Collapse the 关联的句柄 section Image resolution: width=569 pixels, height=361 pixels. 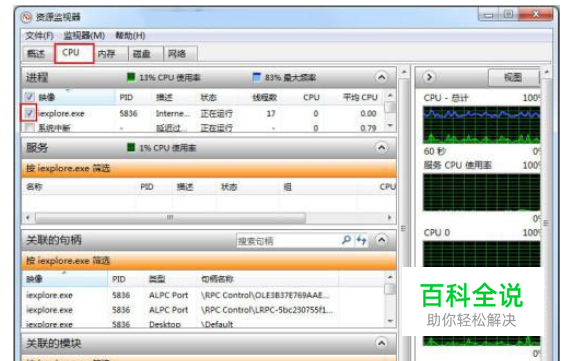(x=381, y=240)
